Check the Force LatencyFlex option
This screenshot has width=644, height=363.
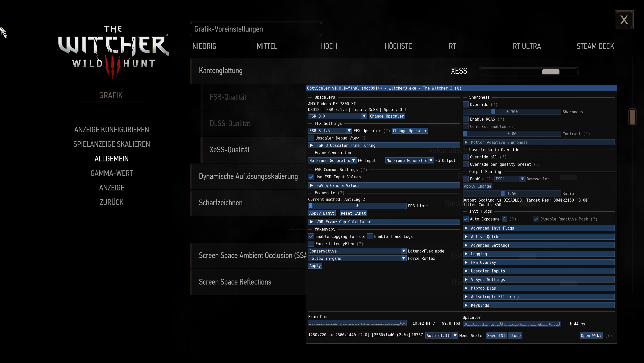[x=311, y=244]
